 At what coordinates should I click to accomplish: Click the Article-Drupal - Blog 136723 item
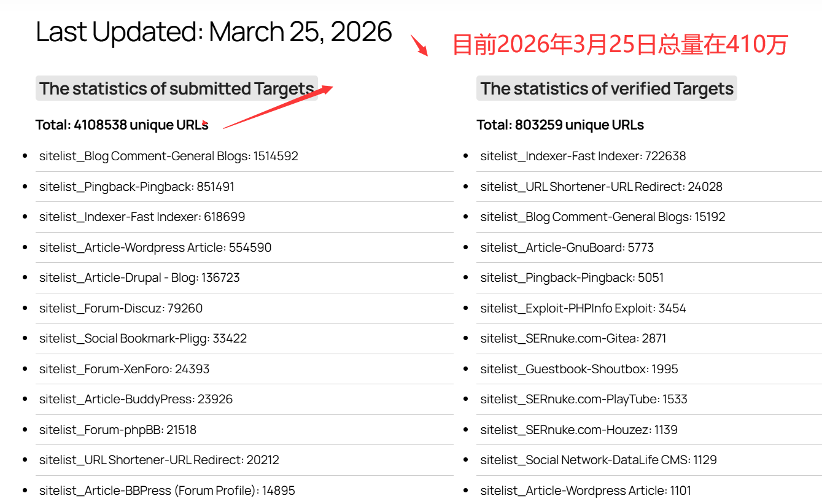(x=139, y=277)
